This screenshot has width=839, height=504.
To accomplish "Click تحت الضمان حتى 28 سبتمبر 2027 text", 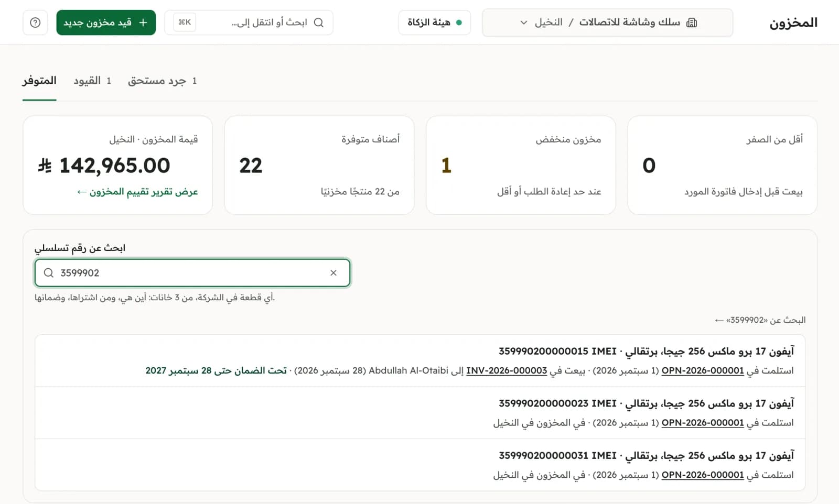I will [x=216, y=370].
